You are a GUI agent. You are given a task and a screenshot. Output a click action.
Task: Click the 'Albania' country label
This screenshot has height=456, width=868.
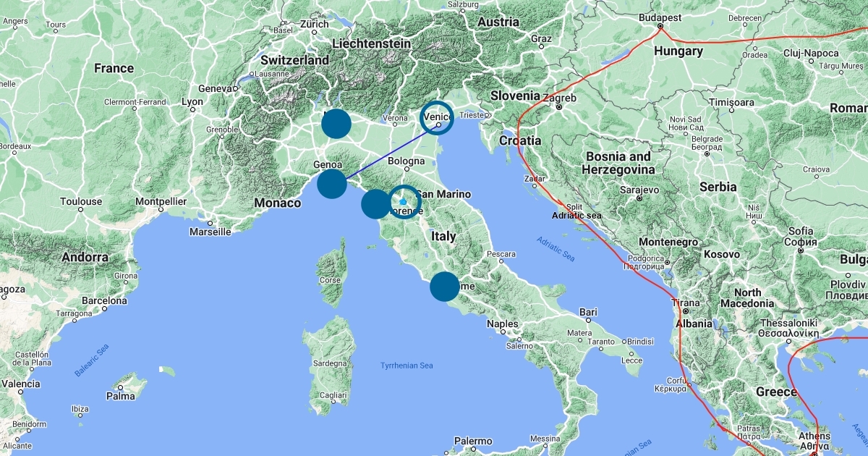[x=694, y=324]
